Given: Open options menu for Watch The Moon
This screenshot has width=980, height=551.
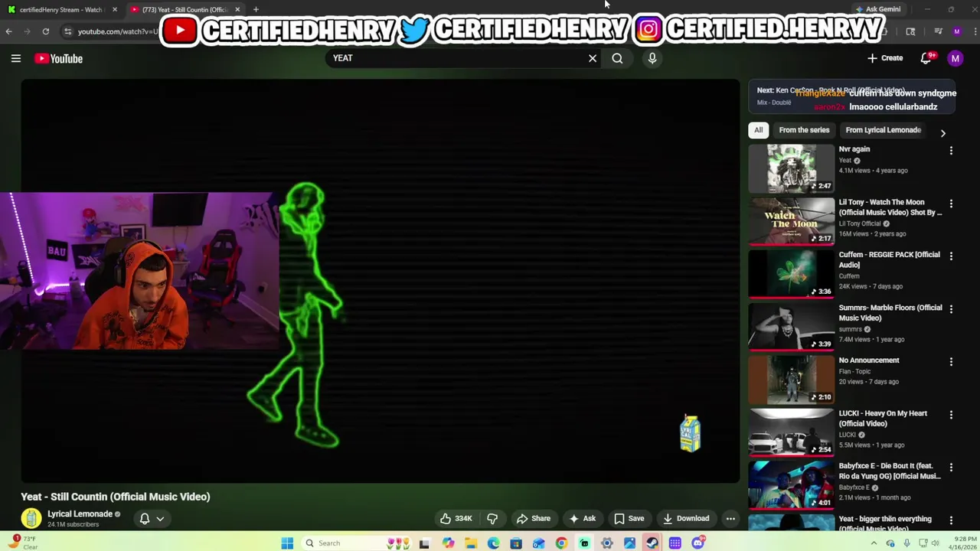Looking at the screenshot, I should [951, 204].
